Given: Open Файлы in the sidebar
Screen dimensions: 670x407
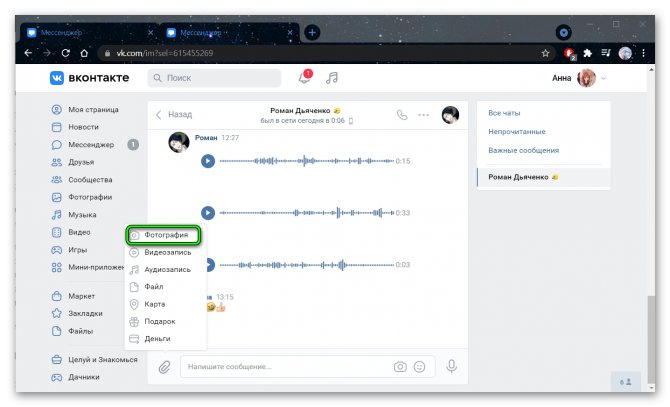Looking at the screenshot, I should point(72,331).
